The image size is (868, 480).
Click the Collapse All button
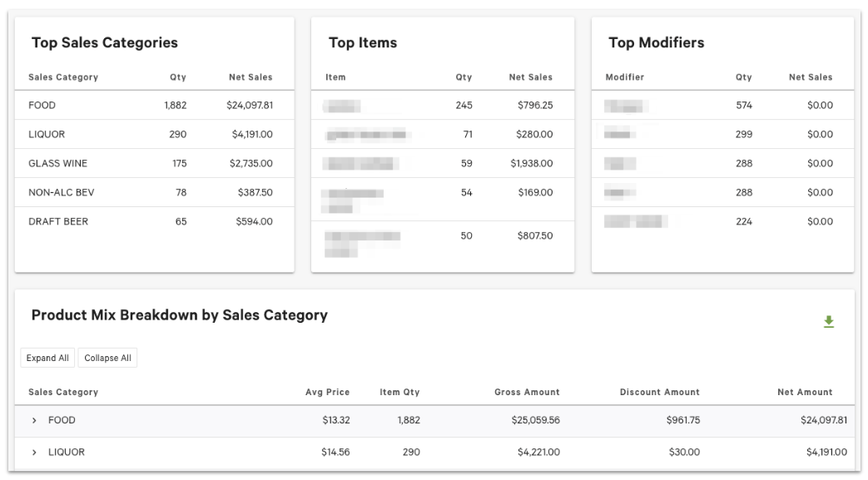(x=107, y=357)
